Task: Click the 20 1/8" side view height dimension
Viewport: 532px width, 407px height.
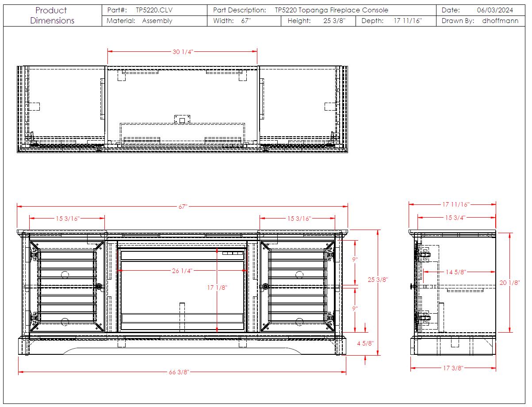Action: point(510,283)
